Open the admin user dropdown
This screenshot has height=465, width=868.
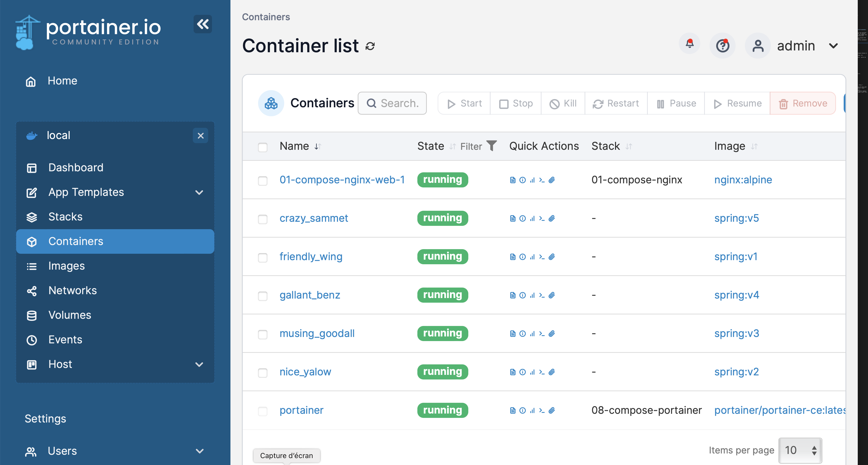[833, 46]
